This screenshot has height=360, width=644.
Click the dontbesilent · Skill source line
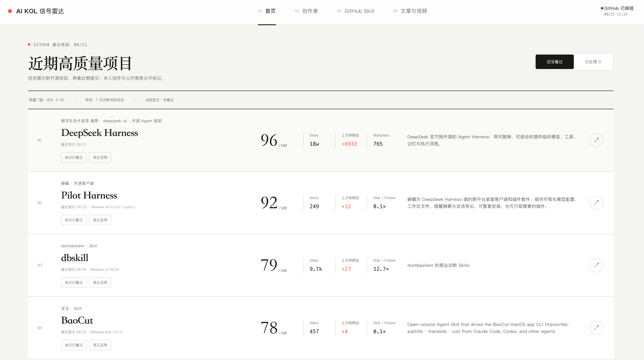(x=79, y=246)
